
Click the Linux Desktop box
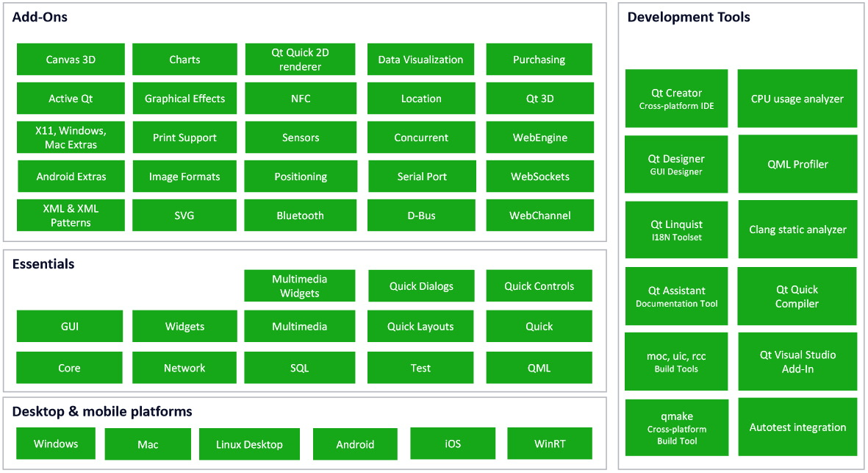click(x=250, y=444)
